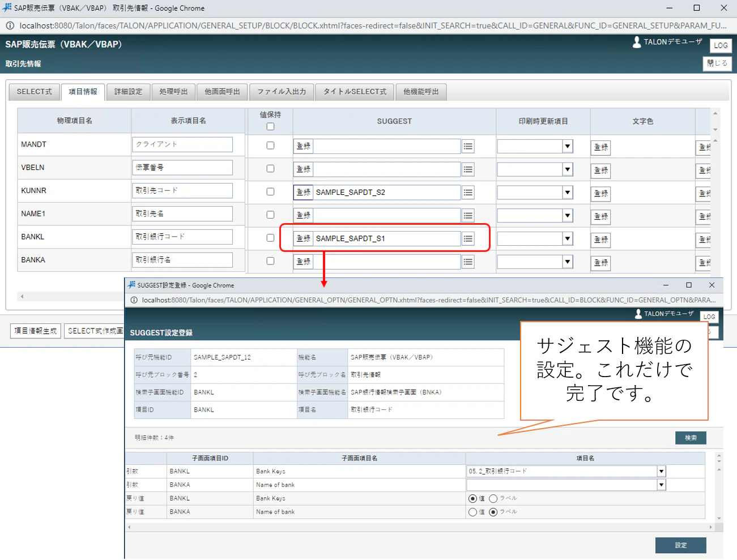Image resolution: width=737 pixels, height=560 pixels.
Task: Click the 取引先コード display name field
Action: (x=182, y=191)
